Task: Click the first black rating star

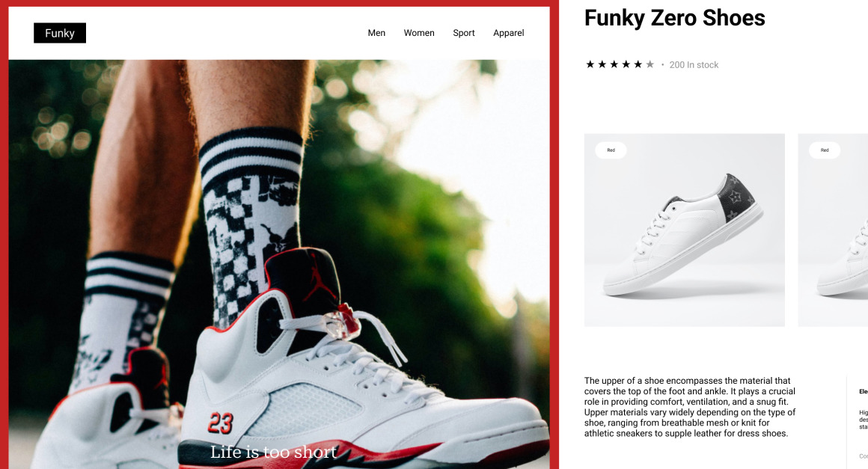Action: point(590,65)
